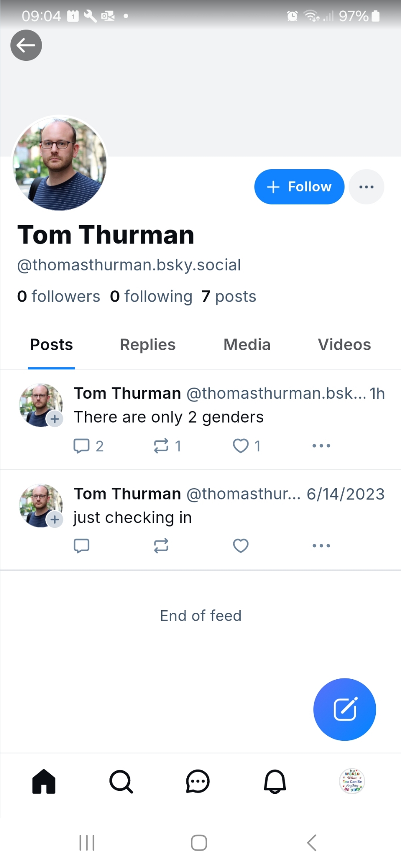401x868 pixels.
Task: Open Chat messages in bottom navigation
Action: pyautogui.click(x=198, y=781)
